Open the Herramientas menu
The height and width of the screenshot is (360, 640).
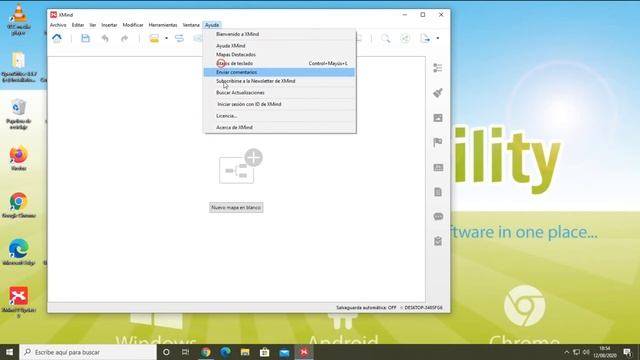[x=163, y=25]
